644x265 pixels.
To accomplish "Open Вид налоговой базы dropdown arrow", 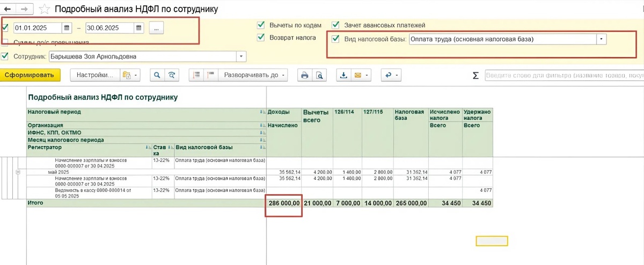I will click(602, 39).
